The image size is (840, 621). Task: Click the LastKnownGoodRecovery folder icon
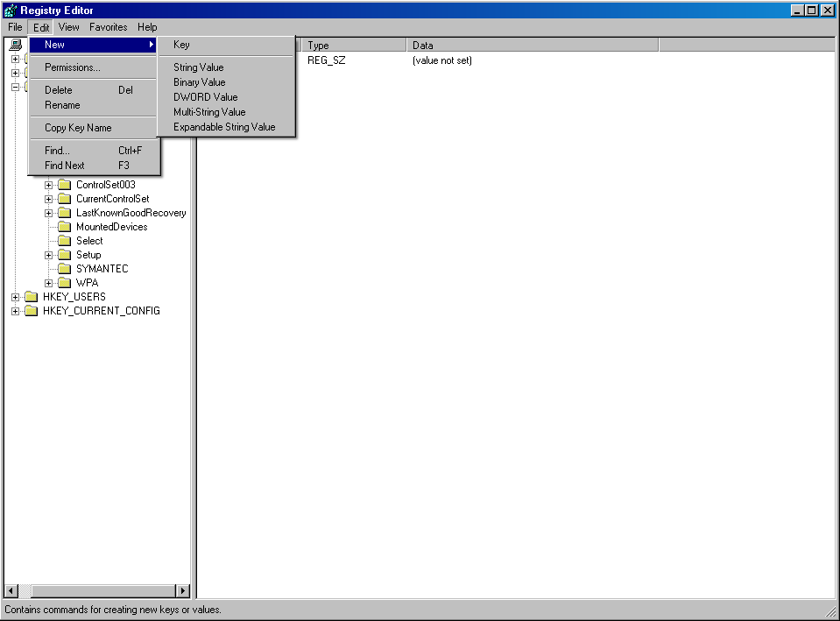point(64,213)
